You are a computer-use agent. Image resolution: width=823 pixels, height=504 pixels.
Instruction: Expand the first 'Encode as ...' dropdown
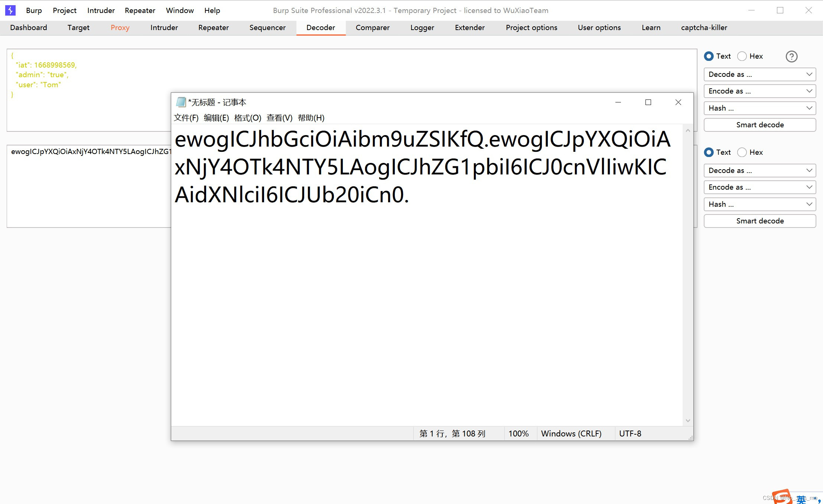point(759,91)
